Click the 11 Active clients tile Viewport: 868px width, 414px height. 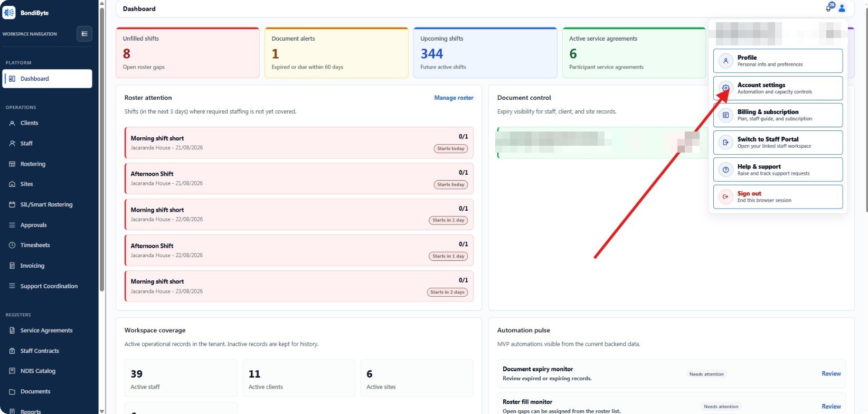click(299, 379)
